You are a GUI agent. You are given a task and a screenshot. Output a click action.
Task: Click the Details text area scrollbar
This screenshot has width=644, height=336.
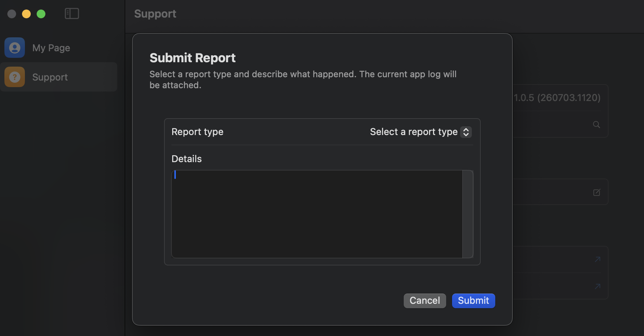[468, 214]
